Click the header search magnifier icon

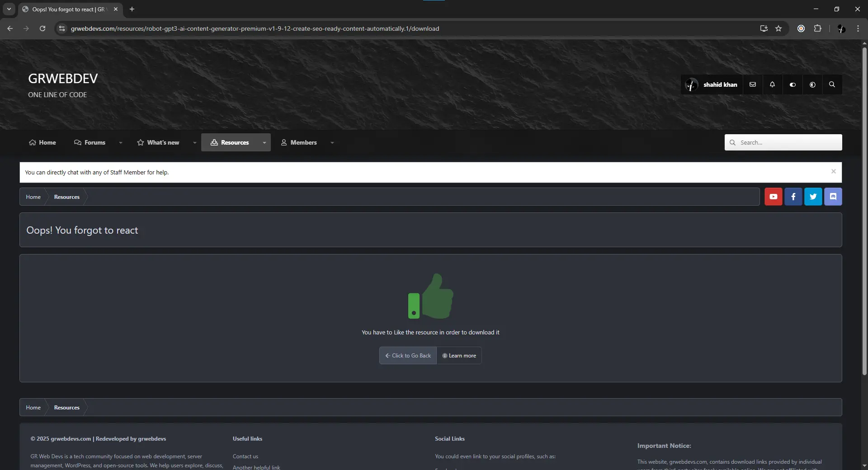pos(832,85)
